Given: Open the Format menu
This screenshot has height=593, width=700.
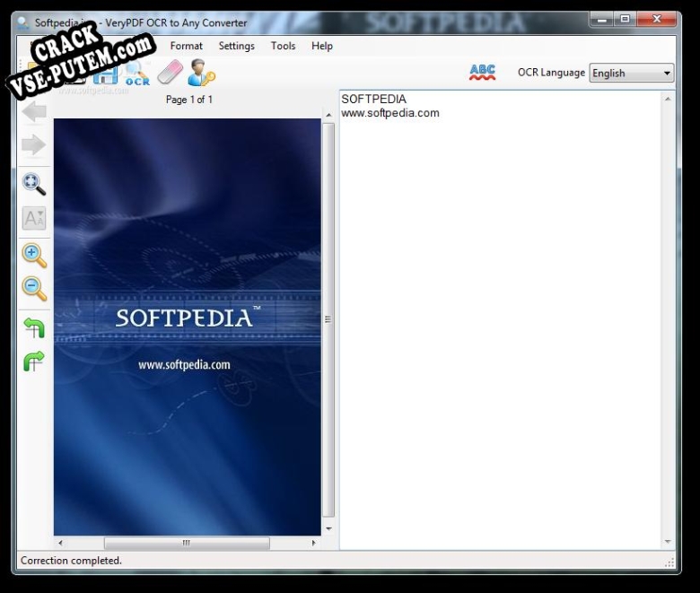Looking at the screenshot, I should [187, 46].
